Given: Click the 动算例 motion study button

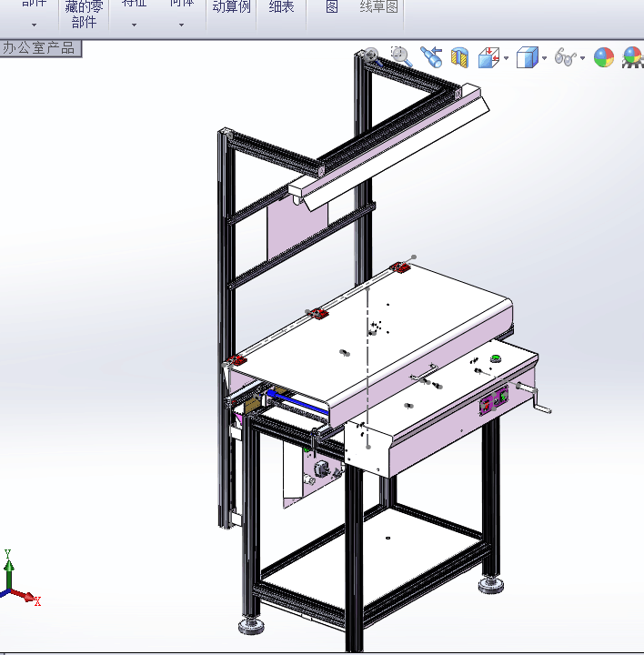Looking at the screenshot, I should (231, 6).
